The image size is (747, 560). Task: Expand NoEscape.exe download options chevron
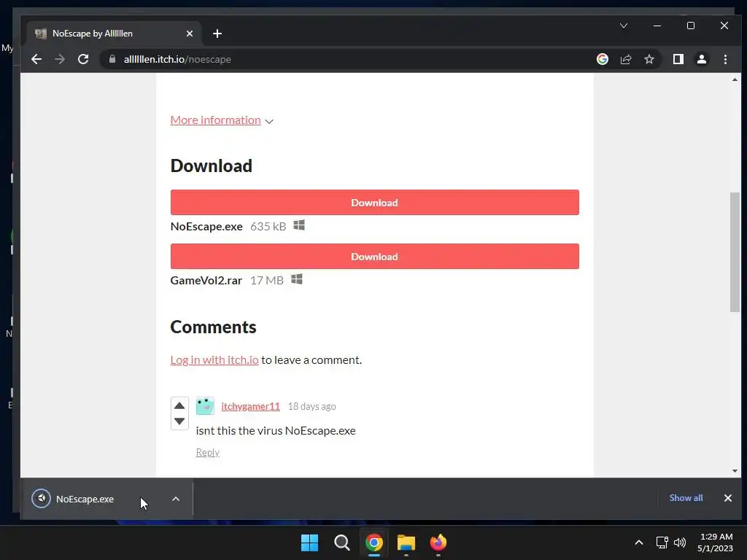point(176,499)
